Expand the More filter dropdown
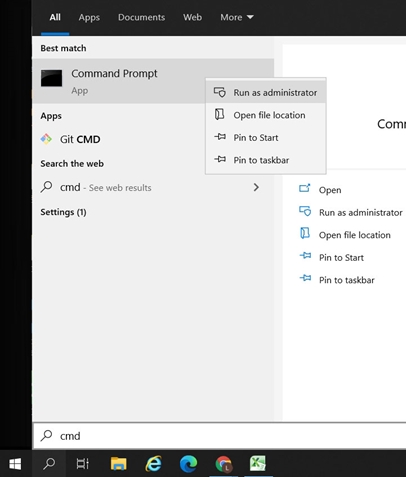Screen dimensions: 406x477 coord(237,17)
